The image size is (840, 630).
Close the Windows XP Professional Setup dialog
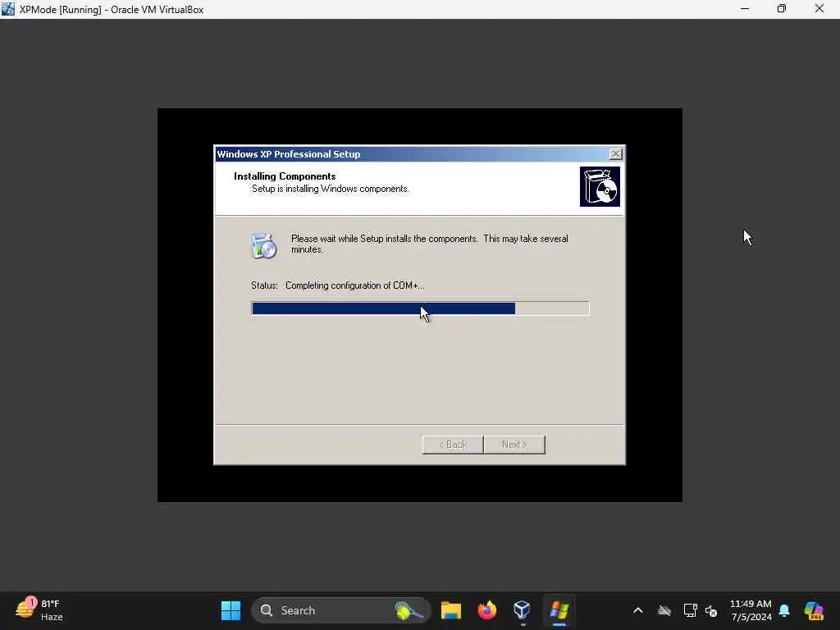[x=616, y=153]
